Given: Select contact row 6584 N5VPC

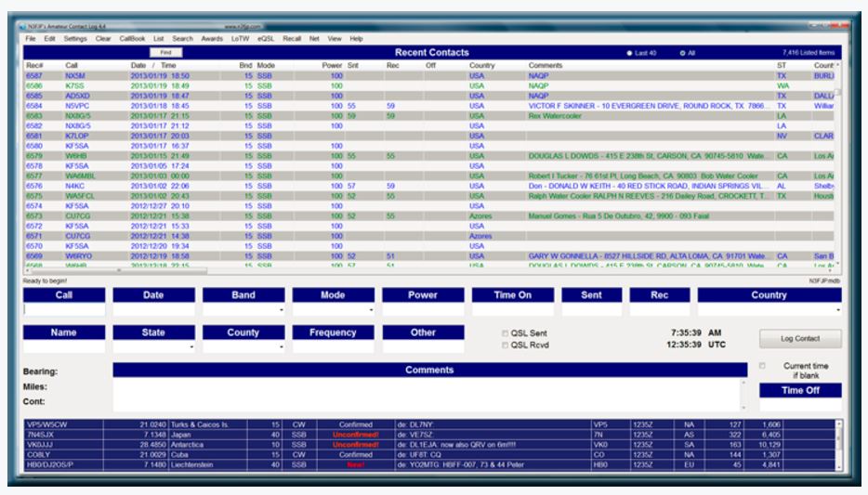Looking at the screenshot, I should point(429,106).
